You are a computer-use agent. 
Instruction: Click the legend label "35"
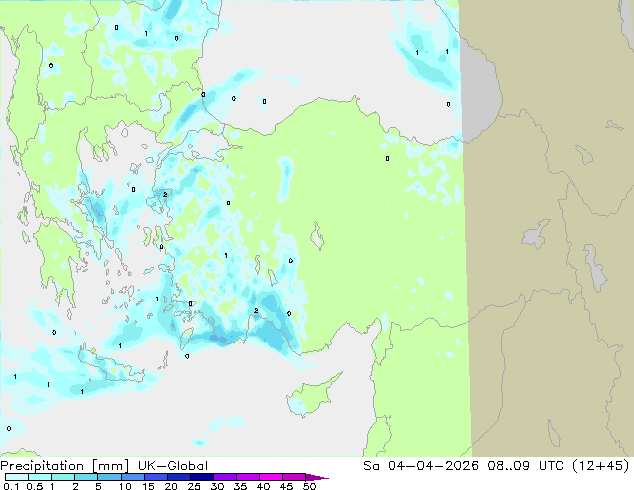(240, 486)
